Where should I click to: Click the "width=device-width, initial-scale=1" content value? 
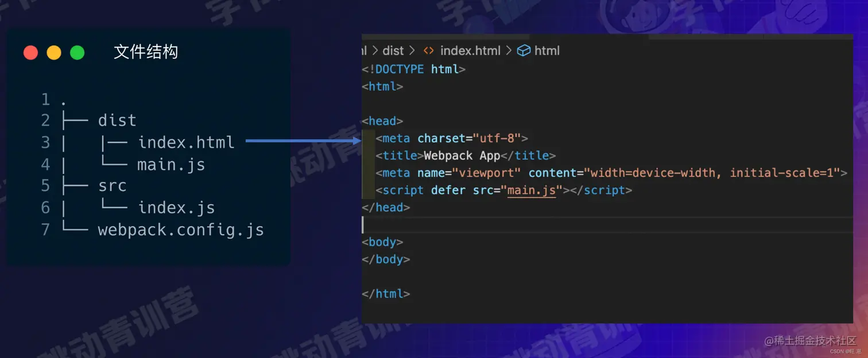coord(712,173)
